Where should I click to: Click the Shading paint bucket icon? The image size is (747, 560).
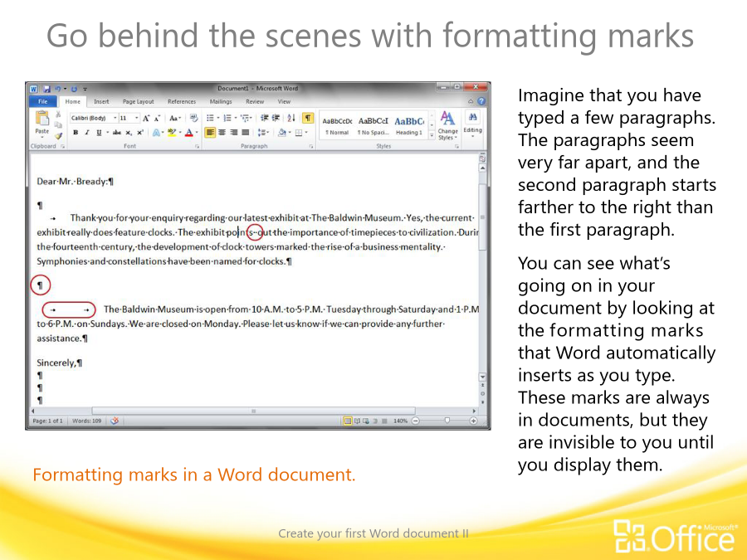tap(281, 133)
